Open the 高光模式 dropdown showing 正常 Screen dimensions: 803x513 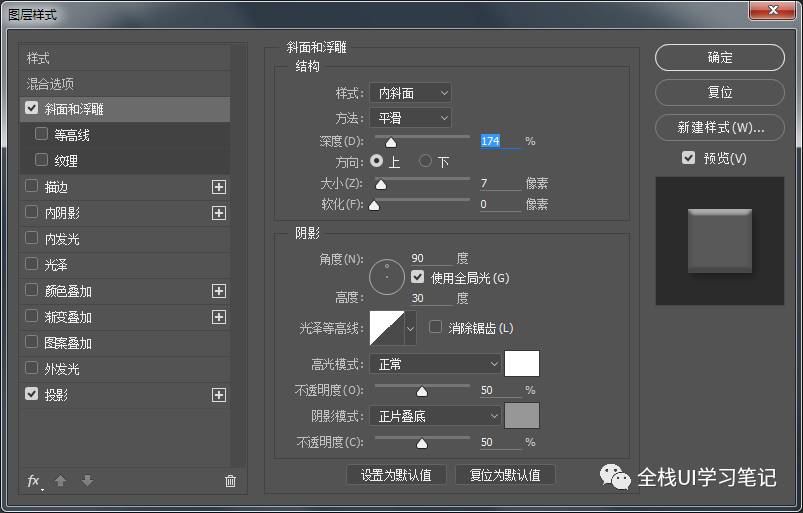tap(435, 364)
